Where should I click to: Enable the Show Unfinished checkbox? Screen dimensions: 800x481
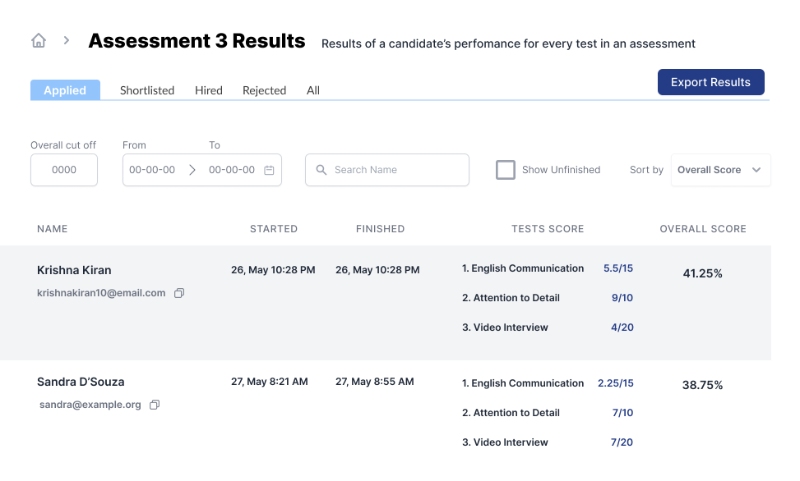(x=505, y=170)
